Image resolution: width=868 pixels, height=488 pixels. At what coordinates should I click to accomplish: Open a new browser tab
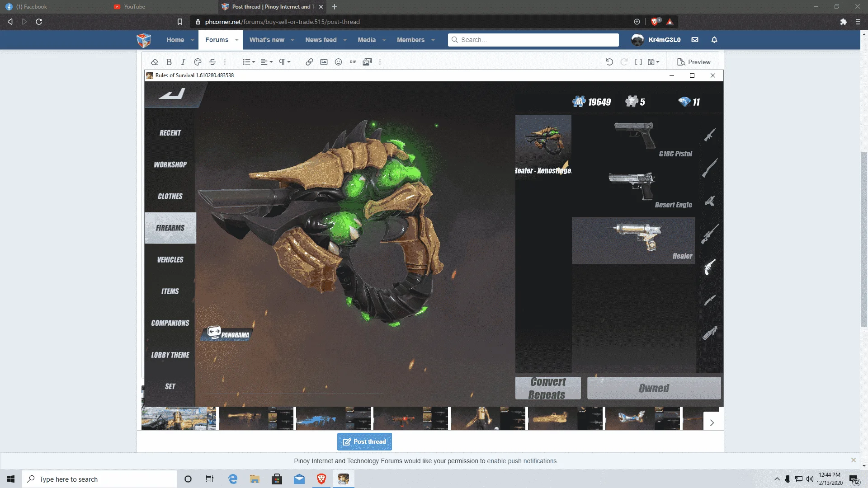pos(335,7)
